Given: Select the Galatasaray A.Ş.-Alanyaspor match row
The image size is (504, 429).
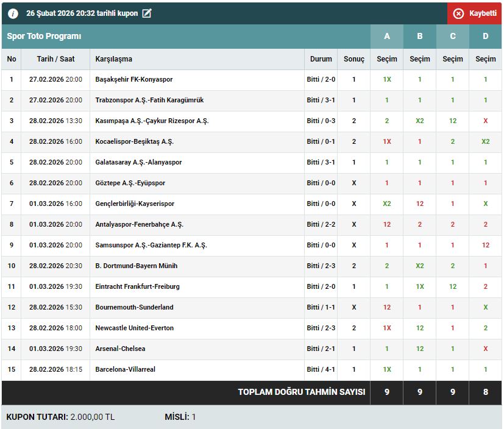Looking at the screenshot, I should pos(138,163).
